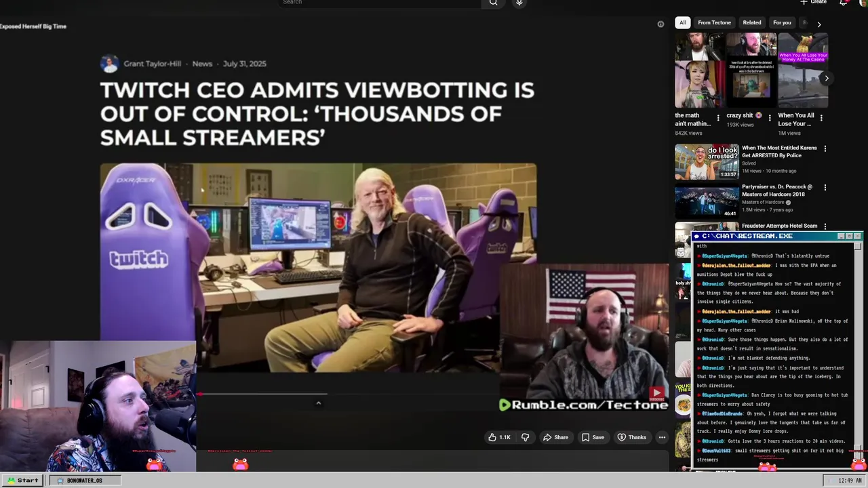Open 'Fraudster Attempts Hotel Scam' video title

coord(779,226)
